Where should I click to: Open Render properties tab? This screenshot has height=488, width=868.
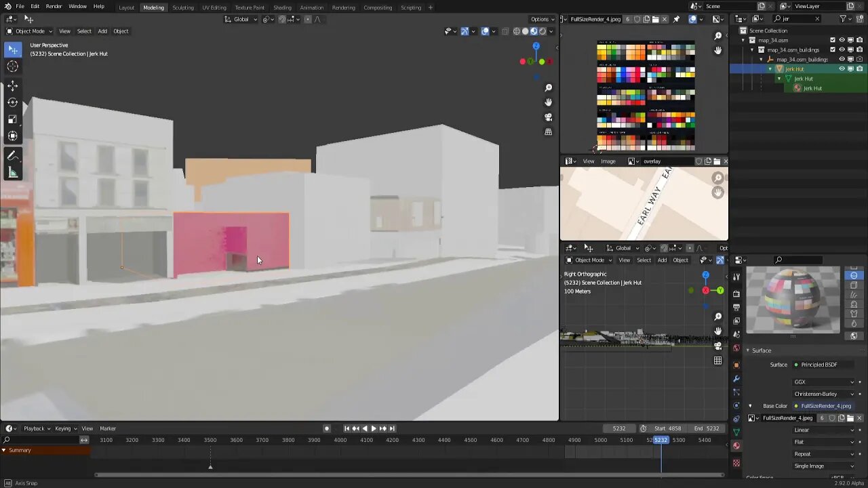pyautogui.click(x=736, y=293)
